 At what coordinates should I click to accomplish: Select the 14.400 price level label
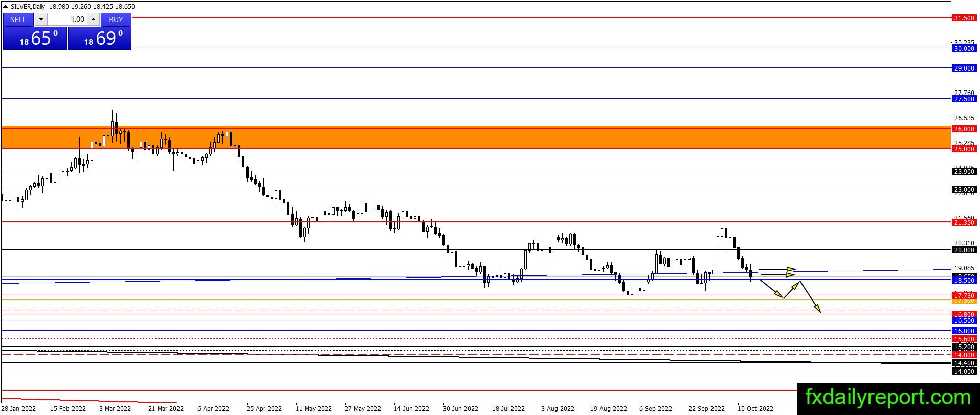964,363
